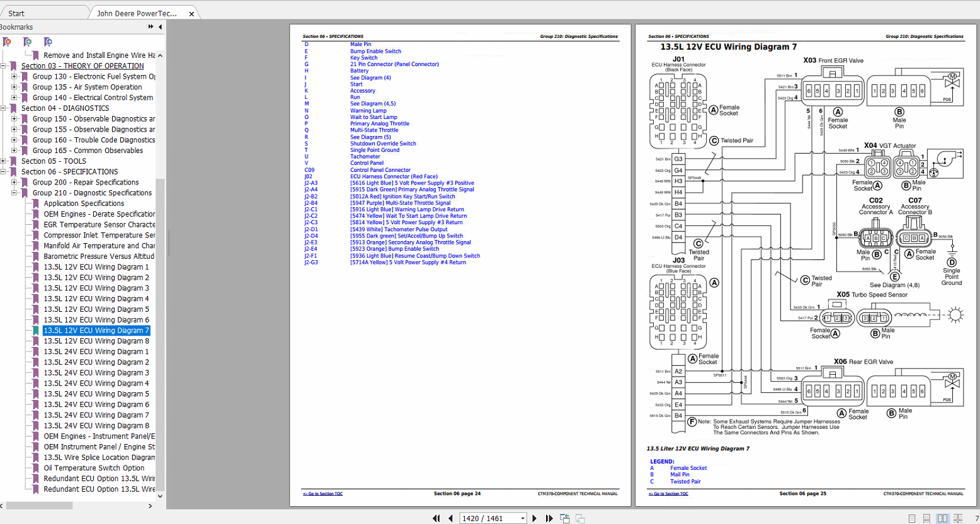Select Barometric Pressure Versus Altitude bookmark
Screen dimensions: 980x524
[x=99, y=256]
